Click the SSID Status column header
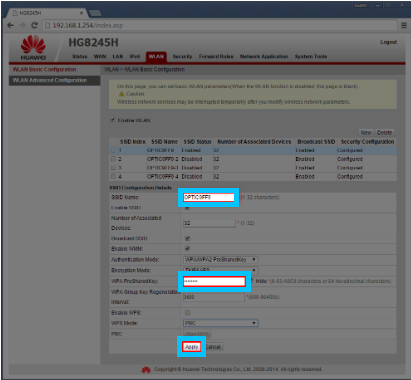411x380 pixels. point(197,142)
